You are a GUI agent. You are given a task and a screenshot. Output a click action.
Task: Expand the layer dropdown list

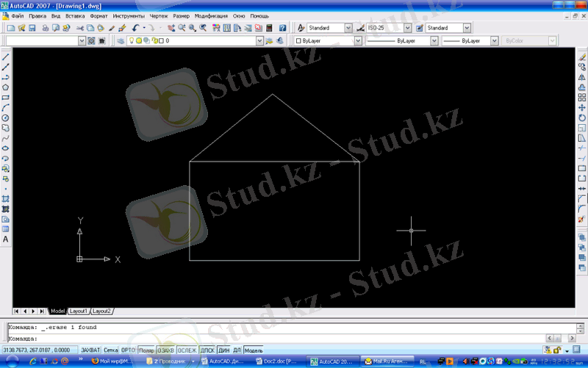(x=259, y=41)
